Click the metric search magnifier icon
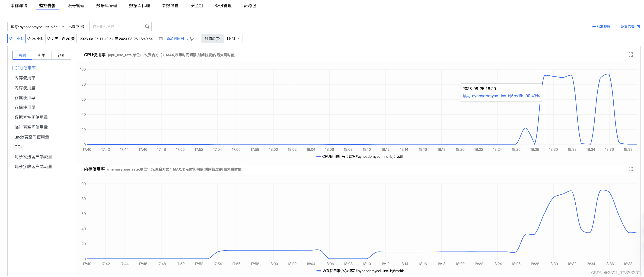 point(147,26)
